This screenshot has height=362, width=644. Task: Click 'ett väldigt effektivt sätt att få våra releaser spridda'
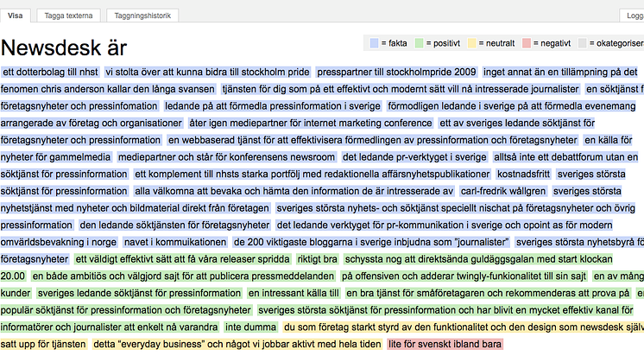(x=183, y=259)
